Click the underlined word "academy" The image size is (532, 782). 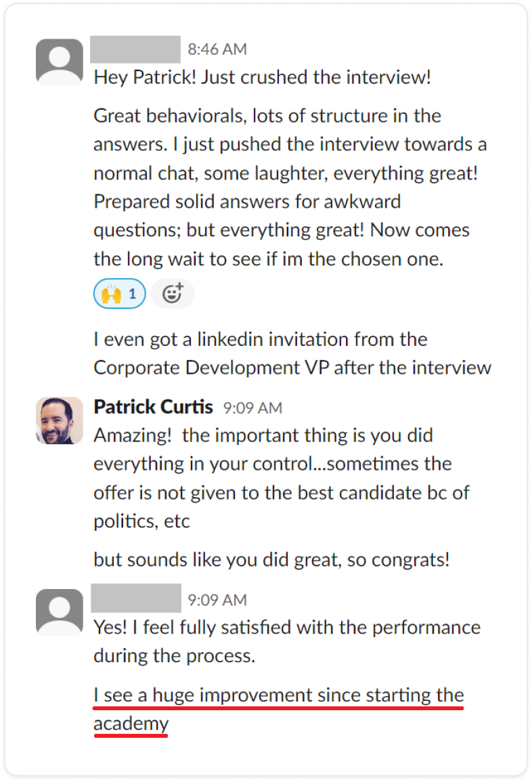pos(131,724)
